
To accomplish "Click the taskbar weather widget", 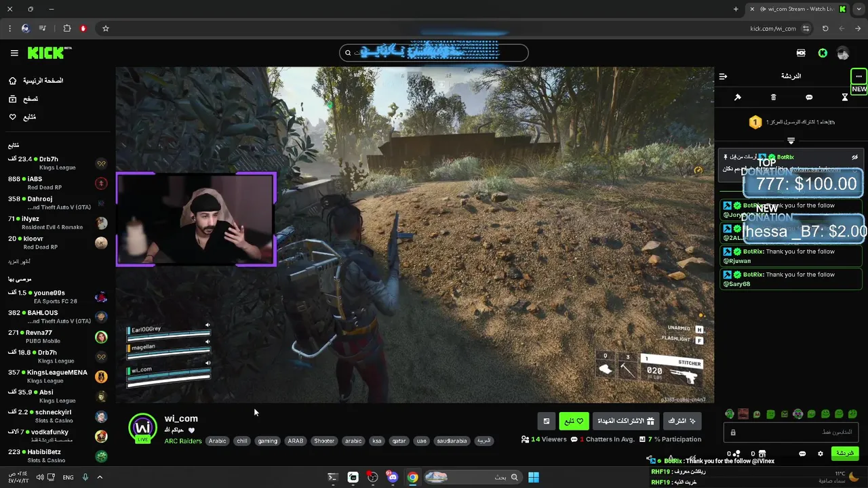I will [x=840, y=477].
